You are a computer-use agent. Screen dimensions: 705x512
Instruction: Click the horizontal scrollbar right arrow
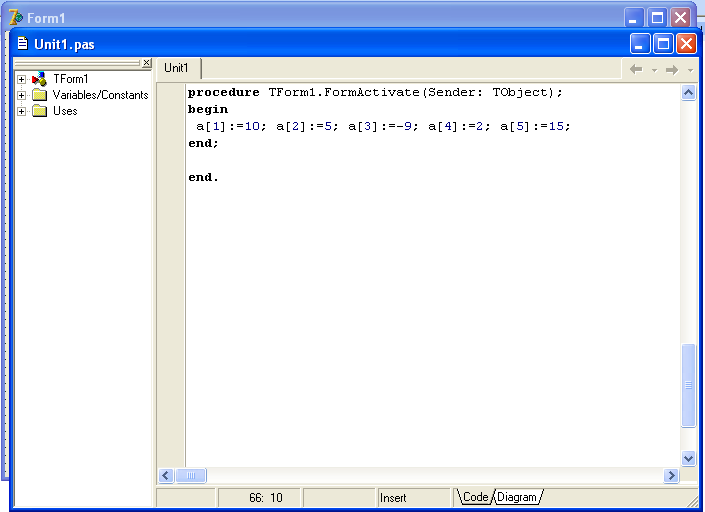(671, 476)
